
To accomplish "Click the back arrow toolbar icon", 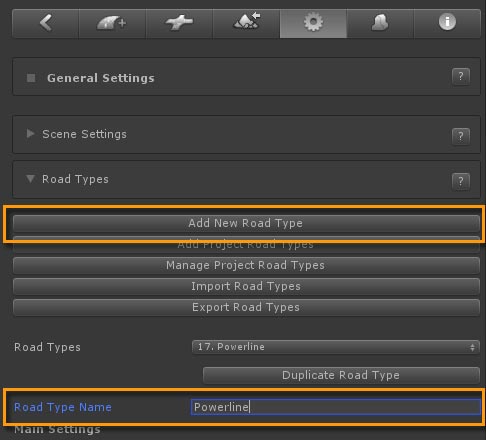I will coord(46,23).
